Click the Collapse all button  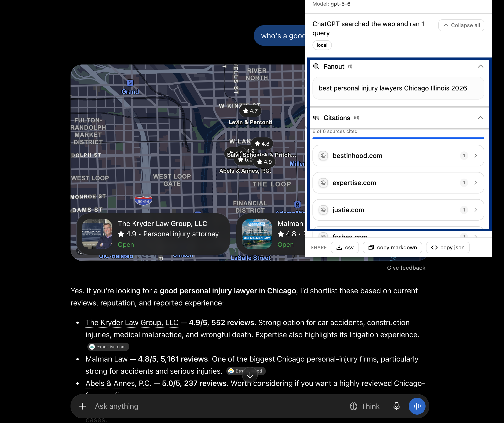pos(461,25)
